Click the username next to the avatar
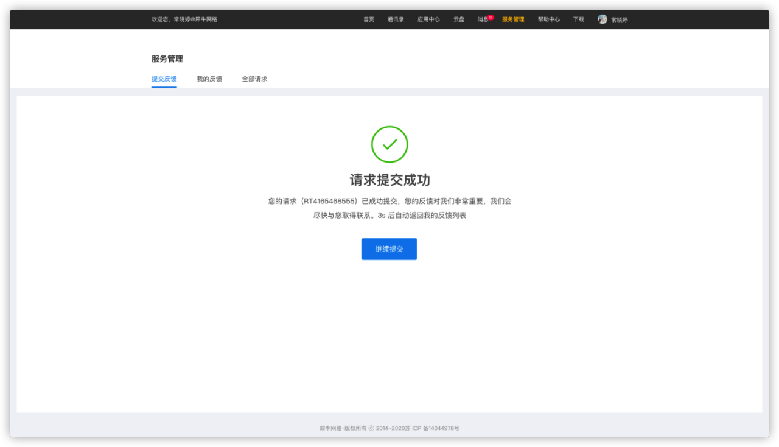779x447 pixels. pos(619,20)
